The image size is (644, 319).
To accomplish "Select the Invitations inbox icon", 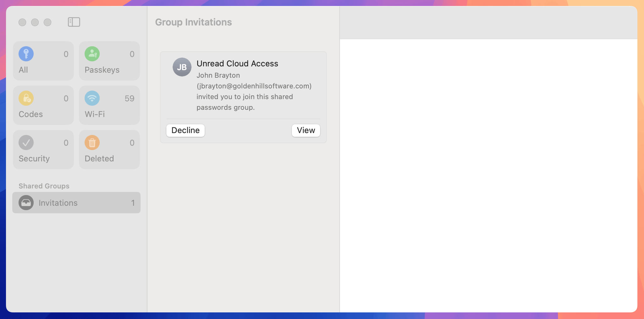I will (26, 203).
